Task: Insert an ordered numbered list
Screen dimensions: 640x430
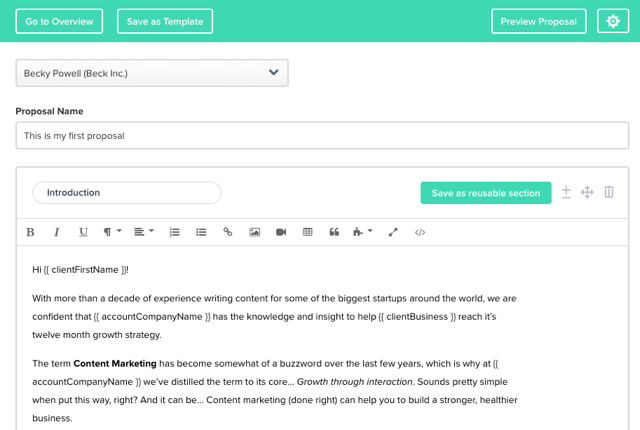Action: (x=174, y=232)
